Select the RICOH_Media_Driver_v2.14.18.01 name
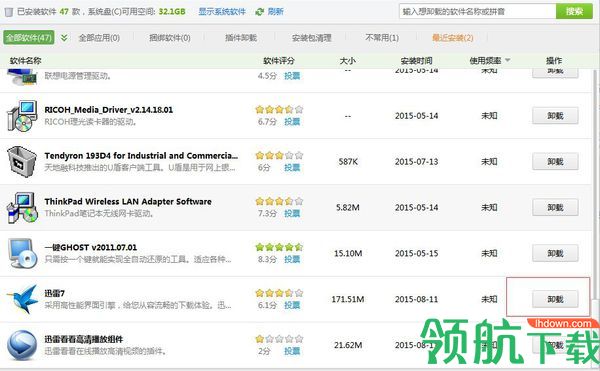This screenshot has height=371, width=600. [x=109, y=110]
